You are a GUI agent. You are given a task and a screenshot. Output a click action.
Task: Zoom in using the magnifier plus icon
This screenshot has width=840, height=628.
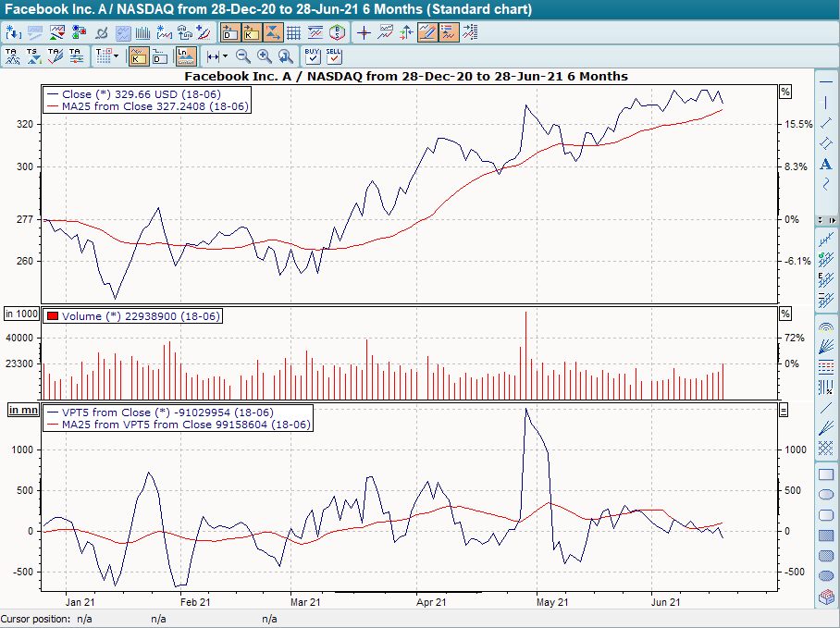coord(263,56)
